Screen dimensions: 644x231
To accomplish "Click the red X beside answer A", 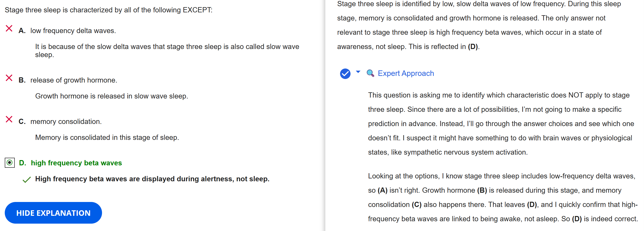I will (9, 29).
